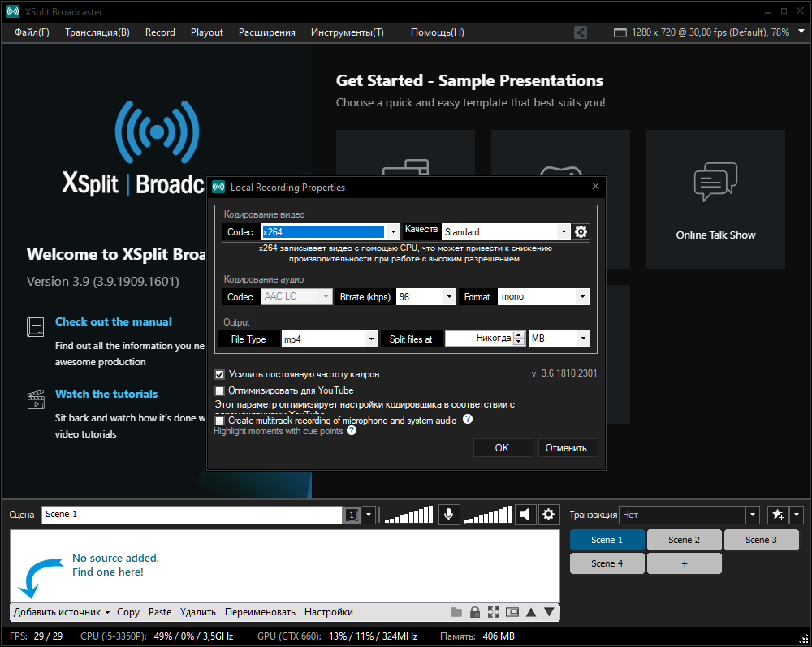Open the Трансляция(B) menu
812x647 pixels.
[x=97, y=32]
